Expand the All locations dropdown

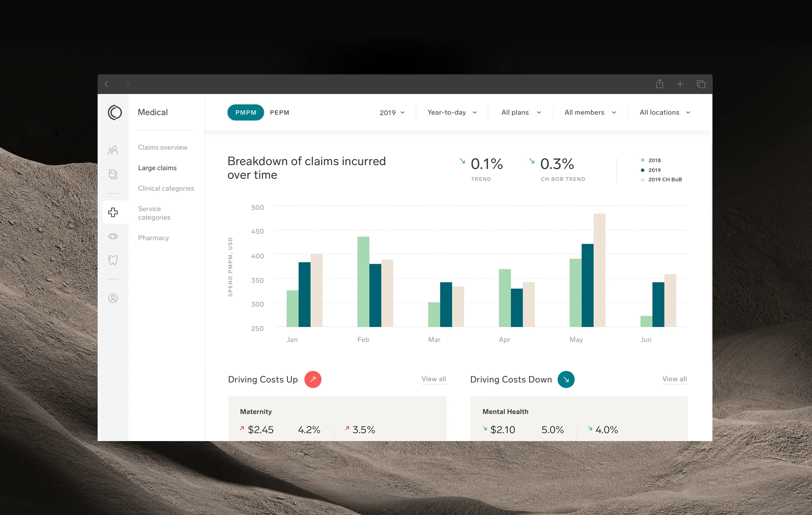pyautogui.click(x=665, y=113)
